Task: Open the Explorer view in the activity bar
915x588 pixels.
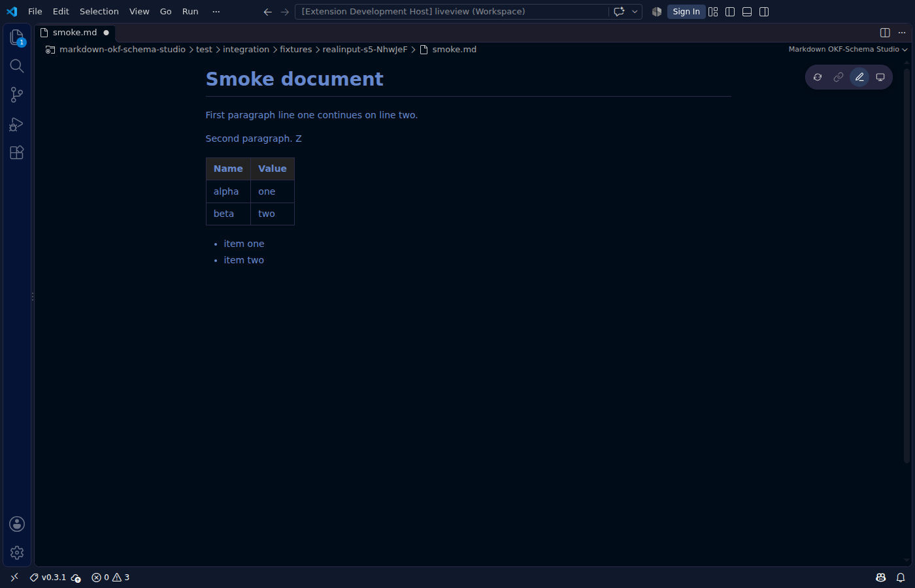Action: [17, 38]
